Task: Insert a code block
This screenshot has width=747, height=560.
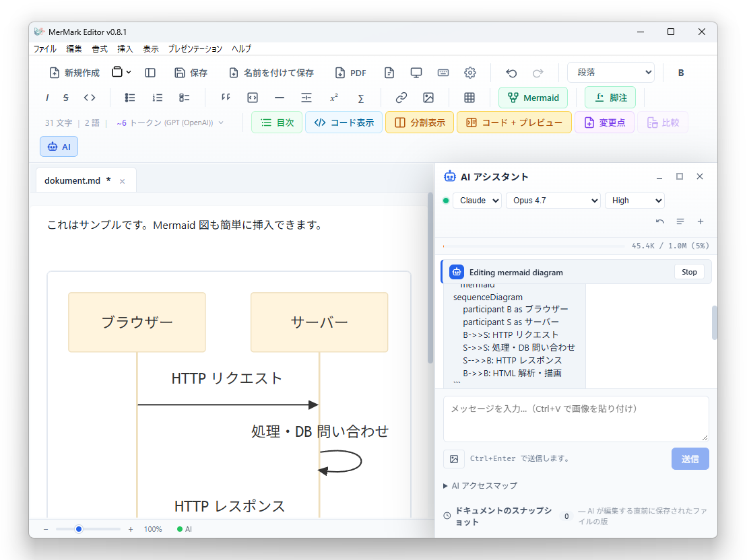Action: coord(253,98)
